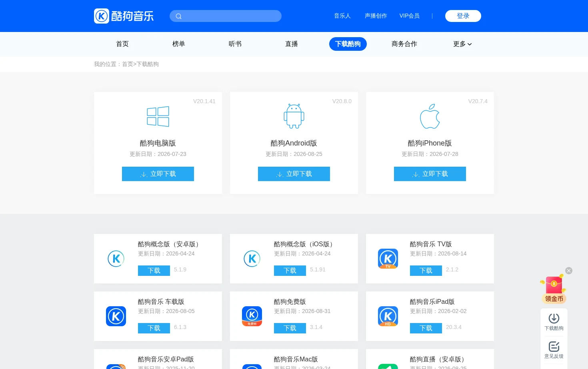Image resolution: width=588 pixels, height=369 pixels.
Task: Click the 酷狗免费版 title
Action: 290,302
